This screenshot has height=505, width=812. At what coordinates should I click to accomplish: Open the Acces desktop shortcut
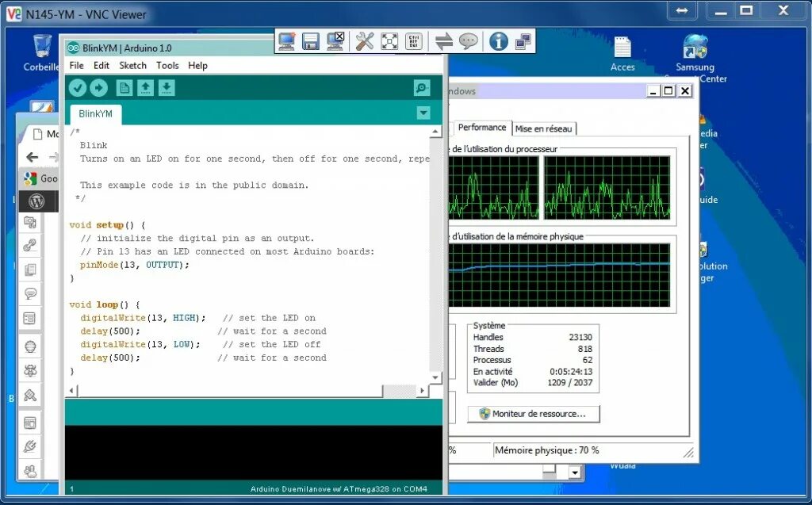tap(622, 53)
